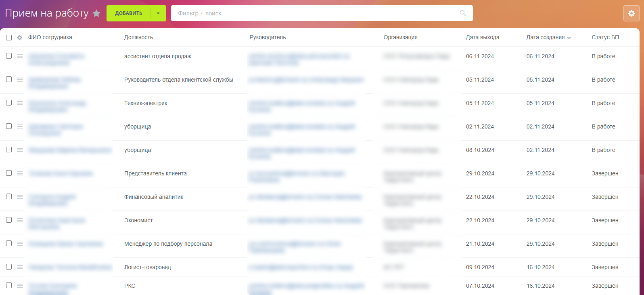
Task: Open row menu for Финансовый аналитик
Action: [19, 196]
